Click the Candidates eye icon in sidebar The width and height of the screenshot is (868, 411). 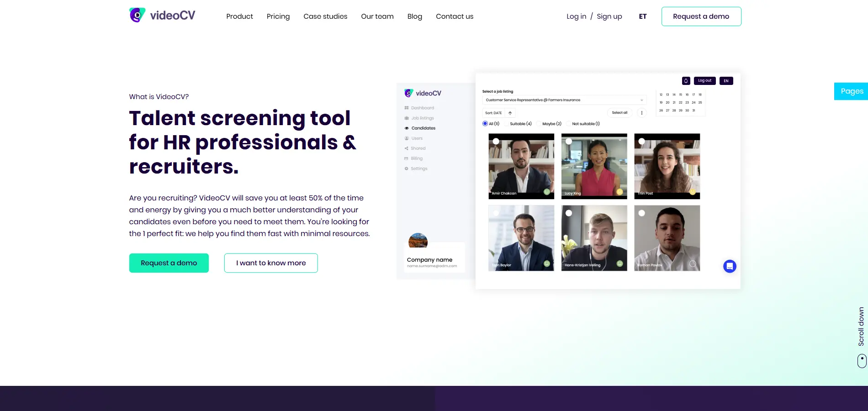[407, 128]
